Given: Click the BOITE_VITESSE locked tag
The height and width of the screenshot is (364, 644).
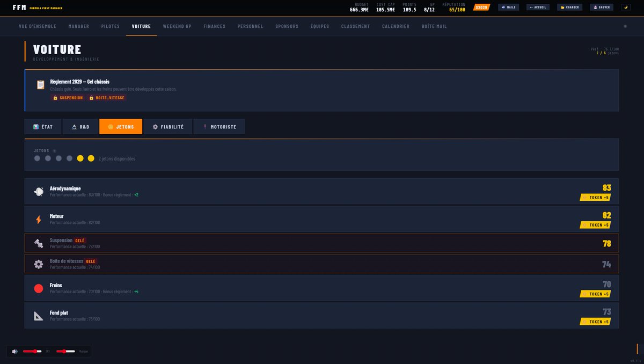Looking at the screenshot, I should pyautogui.click(x=107, y=98).
